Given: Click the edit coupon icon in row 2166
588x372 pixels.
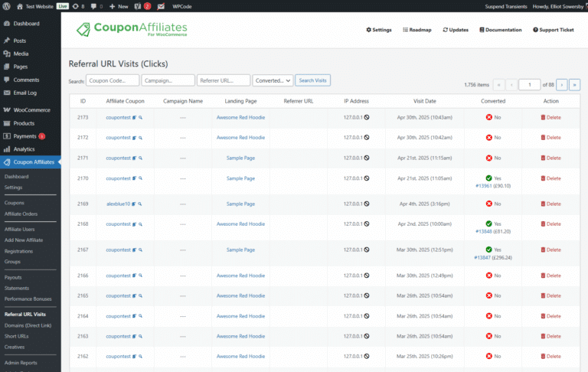Looking at the screenshot, I should click(x=134, y=276).
